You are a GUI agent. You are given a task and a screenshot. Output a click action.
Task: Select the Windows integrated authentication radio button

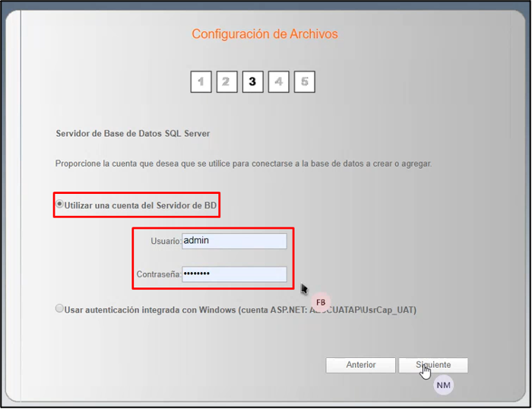[x=60, y=309]
